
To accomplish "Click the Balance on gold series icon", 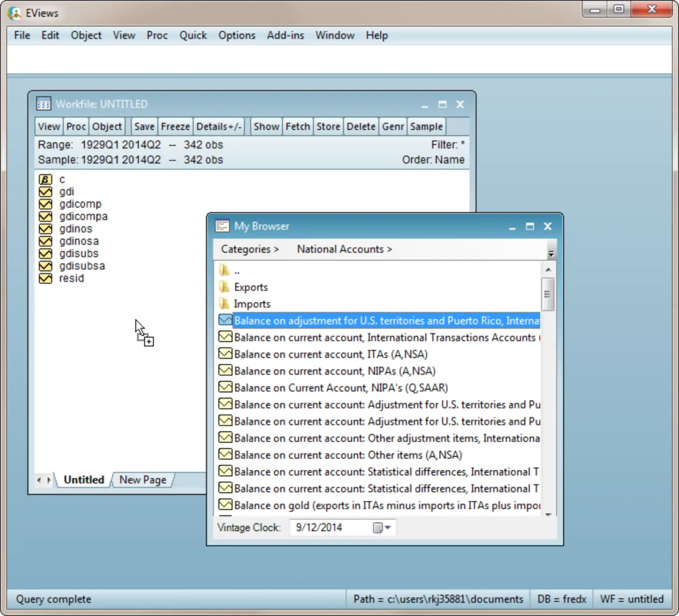I will pyautogui.click(x=225, y=505).
